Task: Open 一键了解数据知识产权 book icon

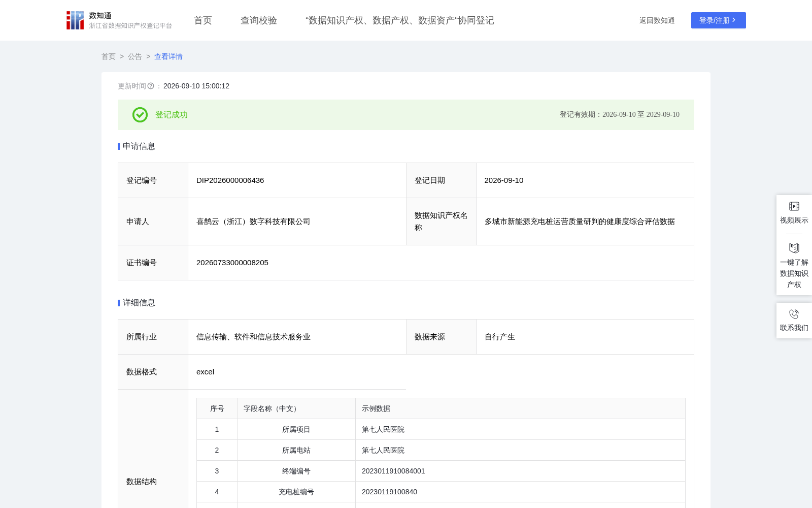Action: (794, 248)
